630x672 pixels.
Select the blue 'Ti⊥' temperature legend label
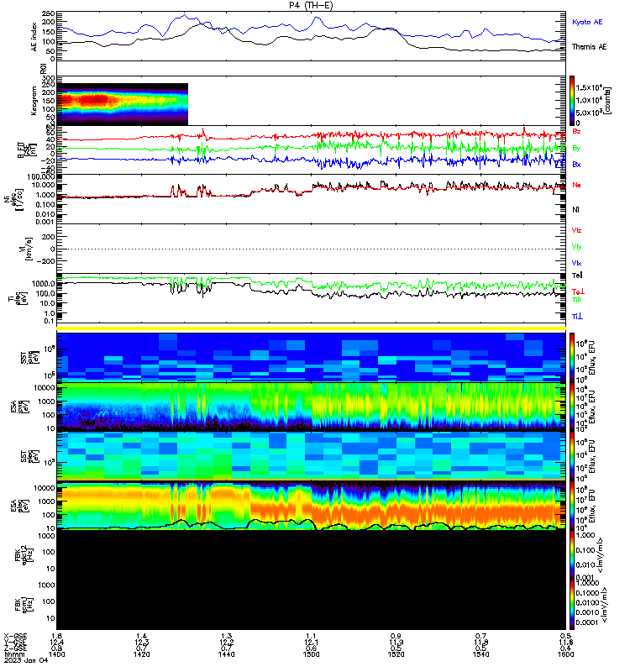click(x=577, y=317)
